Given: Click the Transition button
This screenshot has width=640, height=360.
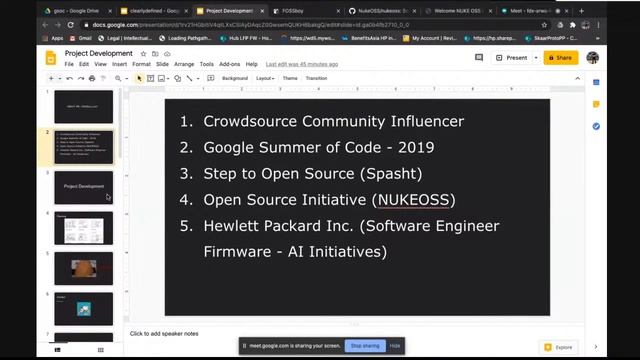Looking at the screenshot, I should (316, 78).
